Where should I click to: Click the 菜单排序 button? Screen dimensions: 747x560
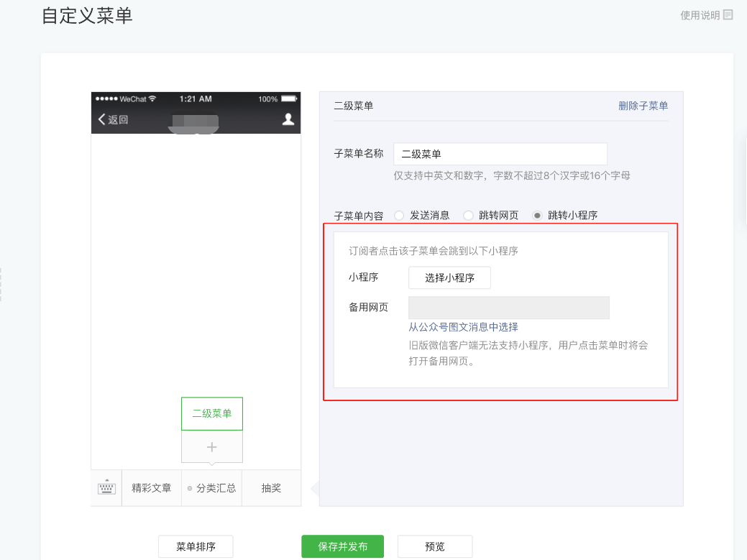tap(196, 546)
